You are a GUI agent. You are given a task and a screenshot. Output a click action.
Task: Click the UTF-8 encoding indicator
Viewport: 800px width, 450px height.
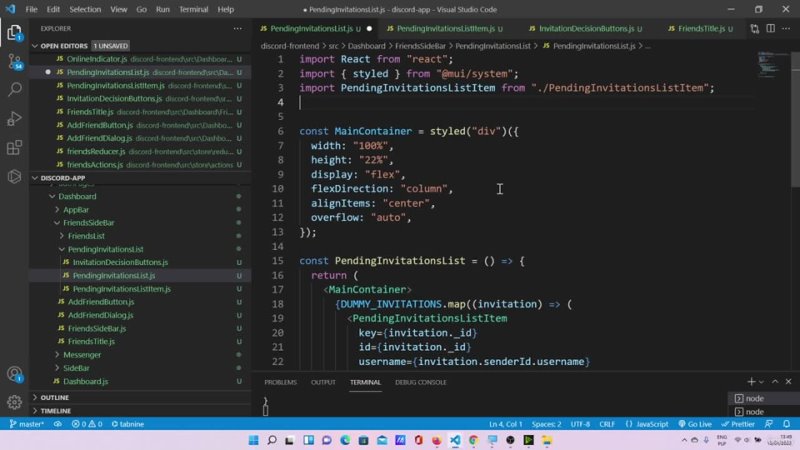point(580,424)
